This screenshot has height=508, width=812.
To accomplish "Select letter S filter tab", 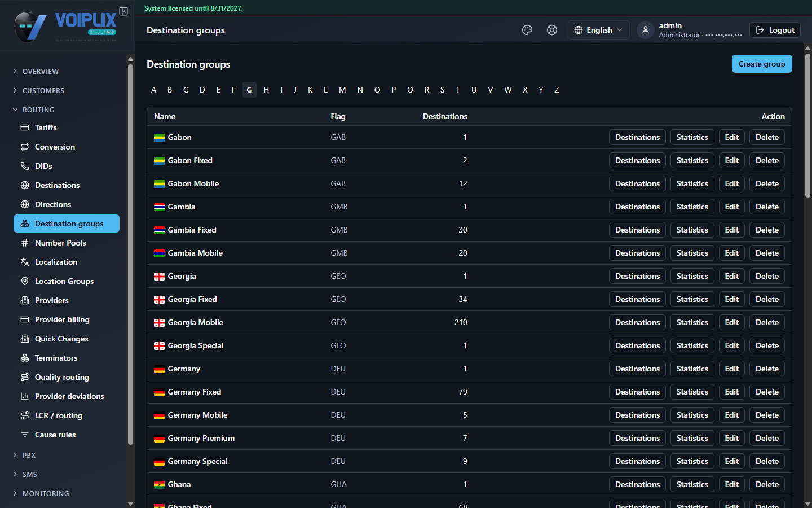I will [442, 90].
